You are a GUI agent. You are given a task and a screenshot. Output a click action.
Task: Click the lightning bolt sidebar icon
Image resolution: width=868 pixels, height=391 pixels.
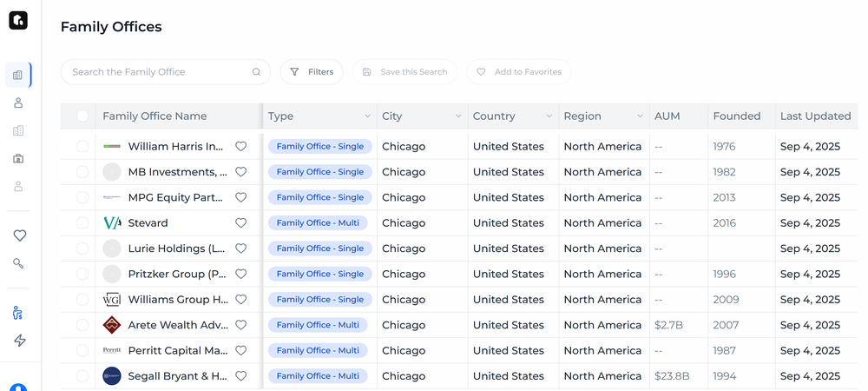[x=19, y=341]
